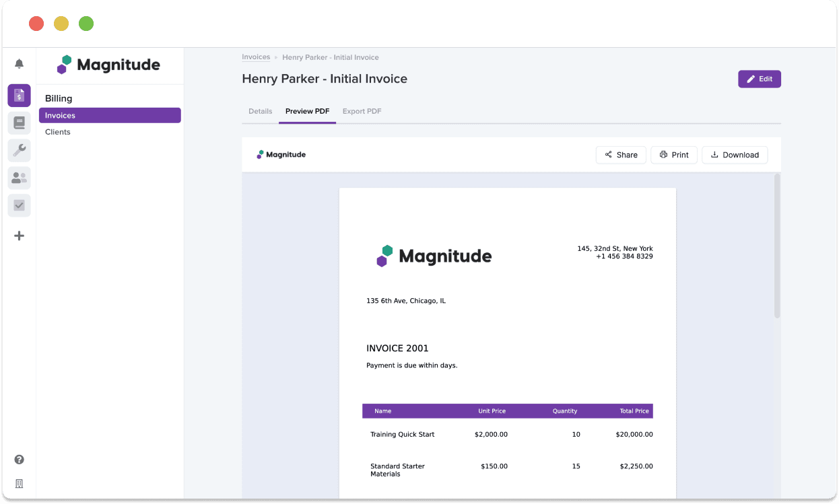Click the purple Edit button
Viewport: 839px width, 504px height.
click(x=759, y=79)
